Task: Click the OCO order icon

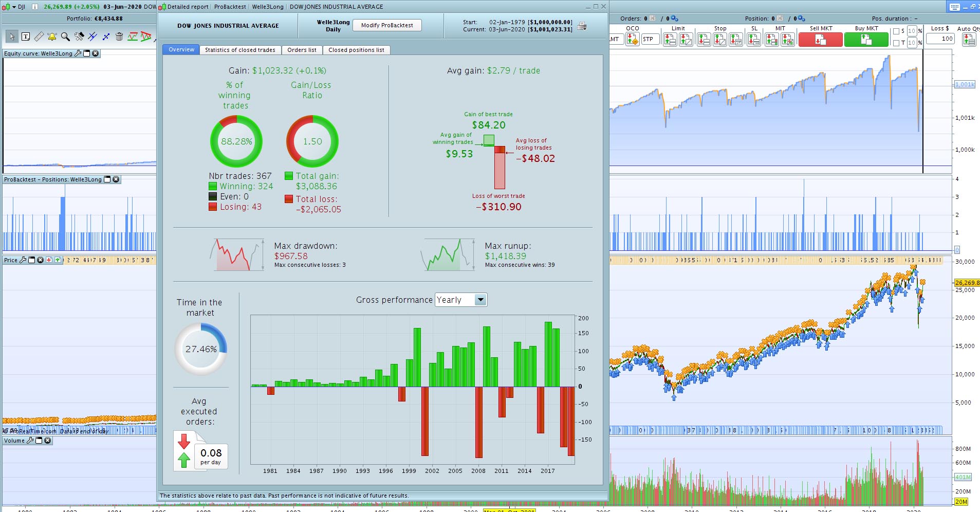Action: click(633, 39)
